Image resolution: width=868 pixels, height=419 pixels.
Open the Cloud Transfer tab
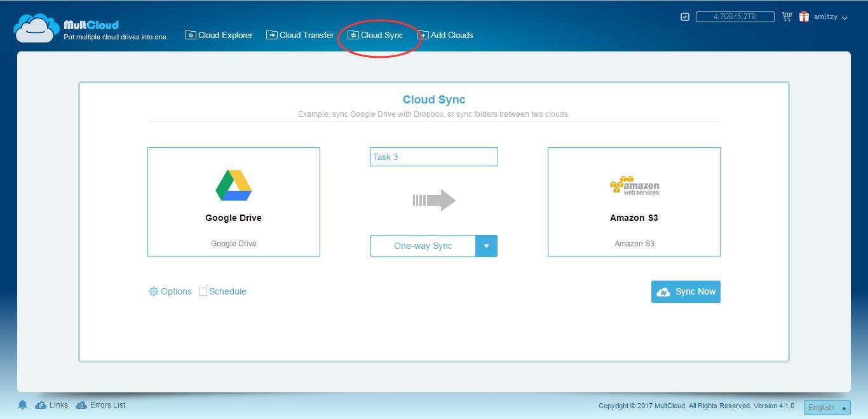[x=300, y=35]
